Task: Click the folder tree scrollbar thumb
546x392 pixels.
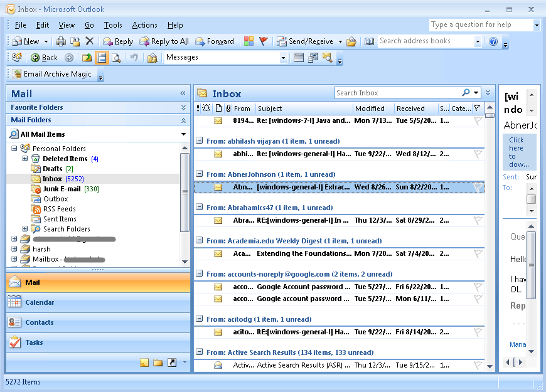Action: [x=185, y=192]
